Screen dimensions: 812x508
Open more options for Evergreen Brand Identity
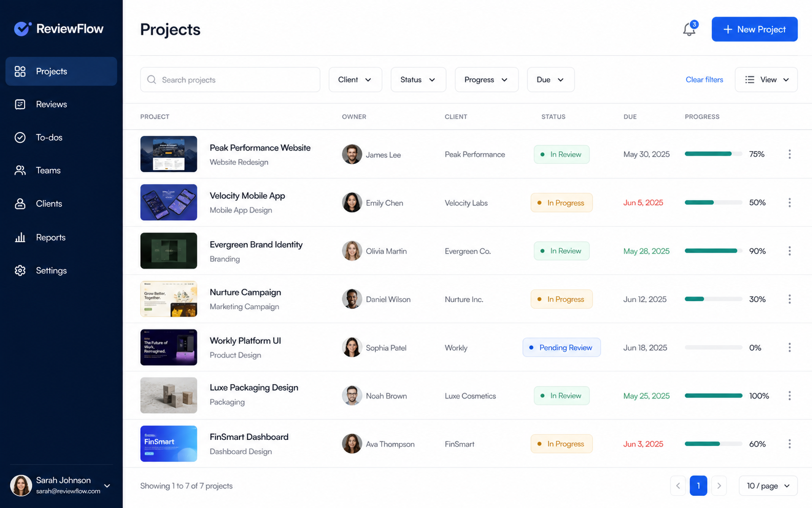789,251
